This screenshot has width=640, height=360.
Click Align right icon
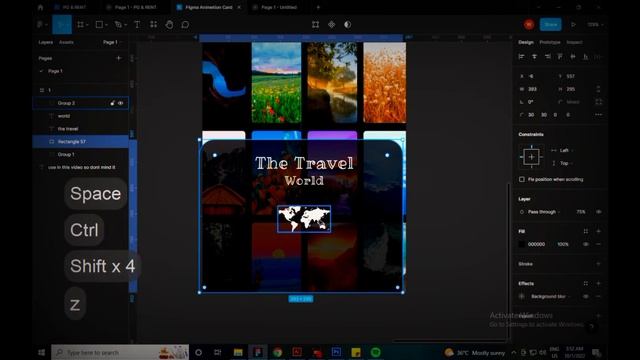pyautogui.click(x=547, y=57)
